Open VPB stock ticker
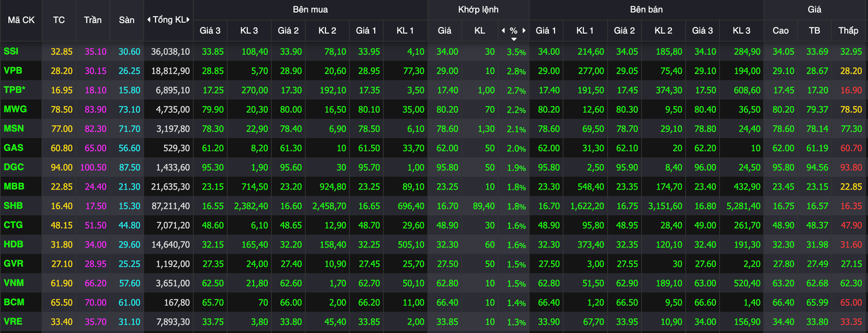This screenshot has width=868, height=333. point(12,70)
